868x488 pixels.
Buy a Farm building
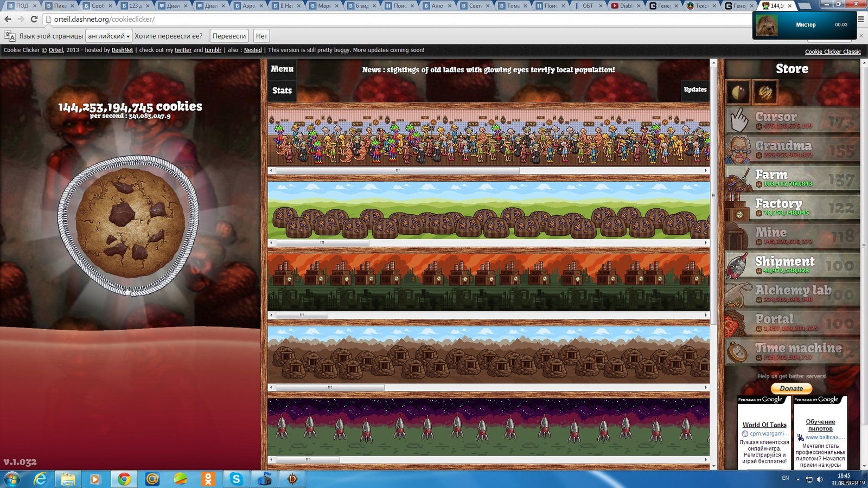[792, 178]
